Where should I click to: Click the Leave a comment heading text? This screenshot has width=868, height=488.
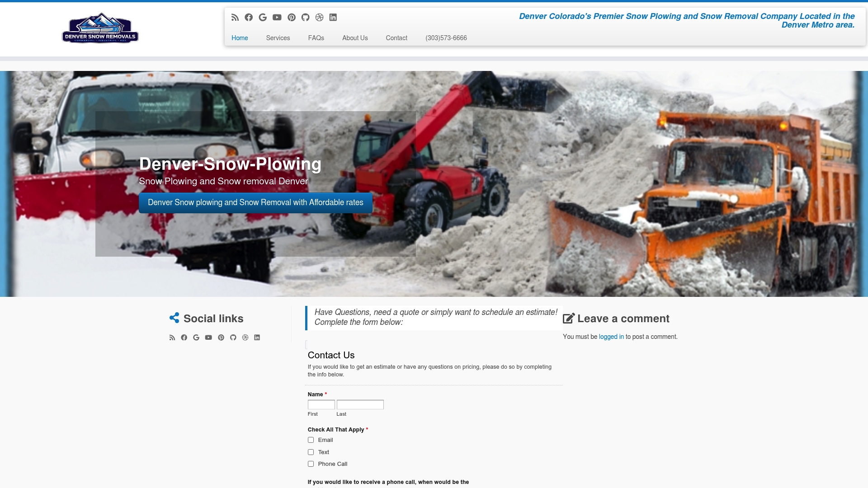[623, 319]
